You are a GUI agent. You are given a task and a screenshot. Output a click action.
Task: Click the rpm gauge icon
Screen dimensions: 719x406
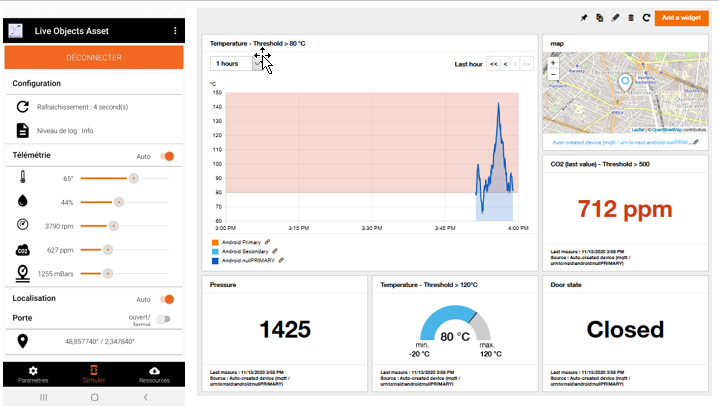(x=22, y=225)
